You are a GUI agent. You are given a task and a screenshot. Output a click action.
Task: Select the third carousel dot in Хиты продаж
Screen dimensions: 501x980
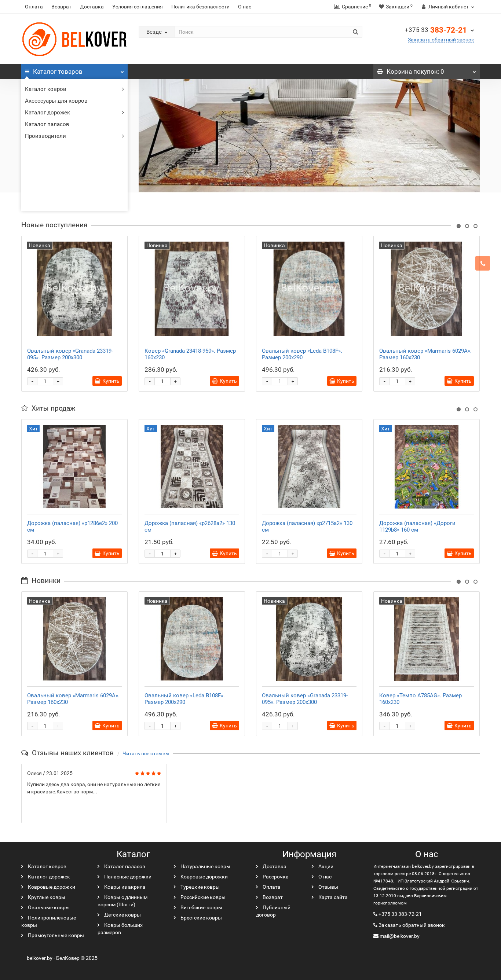(475, 410)
